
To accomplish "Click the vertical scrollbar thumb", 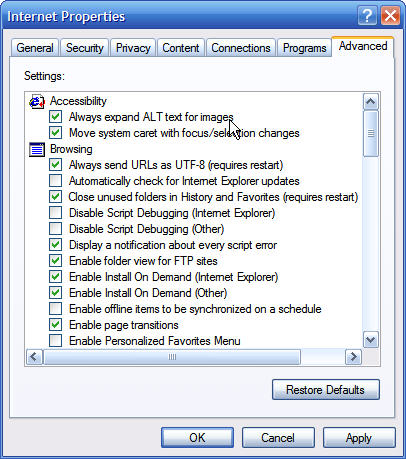I will (371, 133).
